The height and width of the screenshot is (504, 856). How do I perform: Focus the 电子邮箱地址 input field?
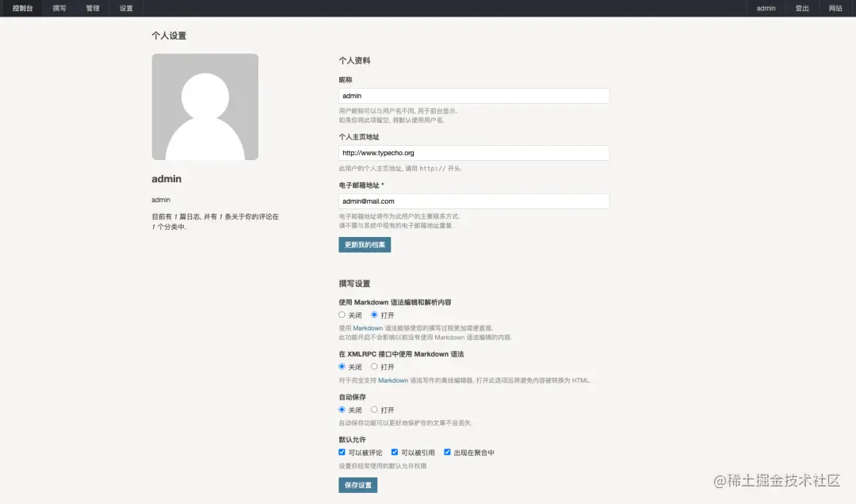pyautogui.click(x=474, y=201)
